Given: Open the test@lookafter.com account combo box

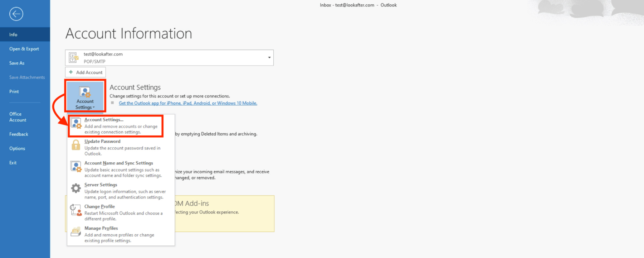Looking at the screenshot, I should [168, 58].
